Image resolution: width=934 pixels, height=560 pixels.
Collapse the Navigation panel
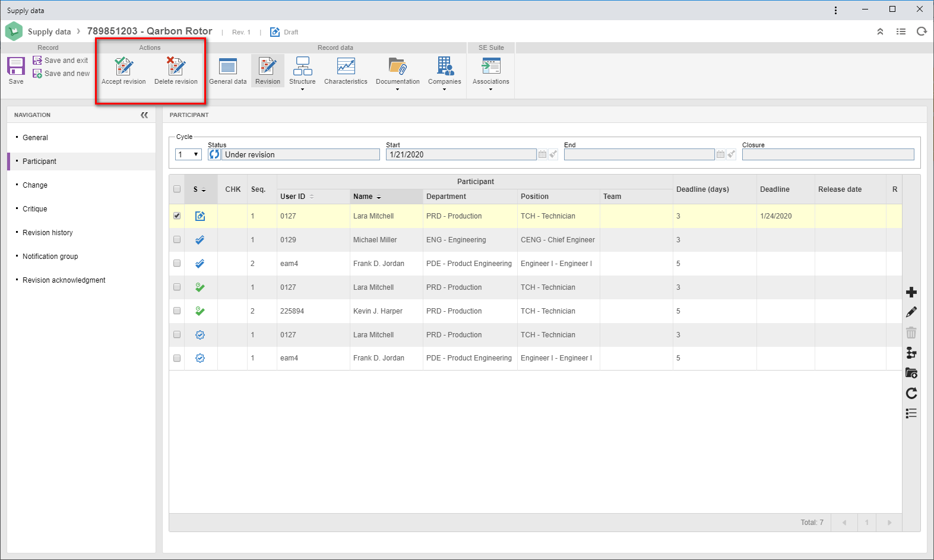coord(144,115)
